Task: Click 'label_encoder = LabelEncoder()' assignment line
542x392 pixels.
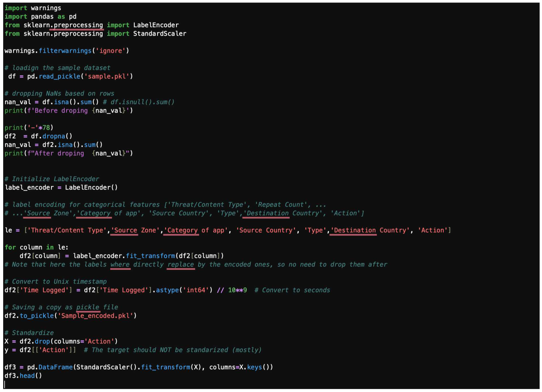Action: [61, 188]
